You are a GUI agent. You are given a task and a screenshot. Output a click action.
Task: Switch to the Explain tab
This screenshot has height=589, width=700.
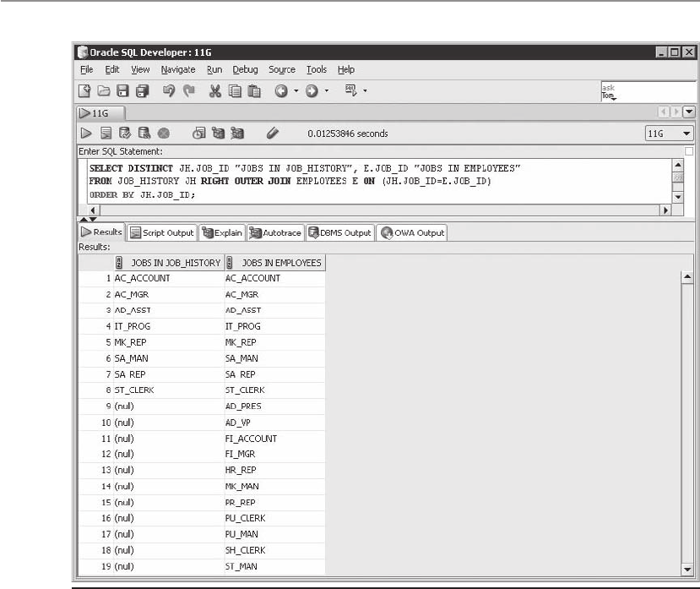222,233
